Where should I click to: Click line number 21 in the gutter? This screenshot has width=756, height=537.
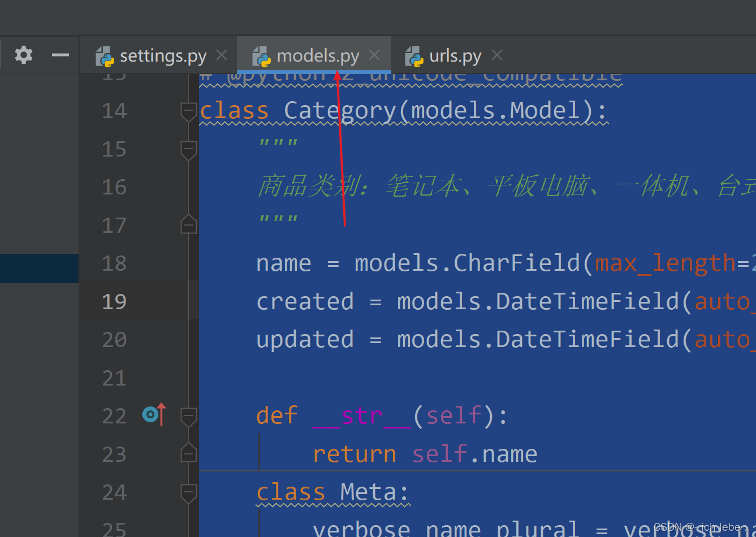tap(114, 378)
